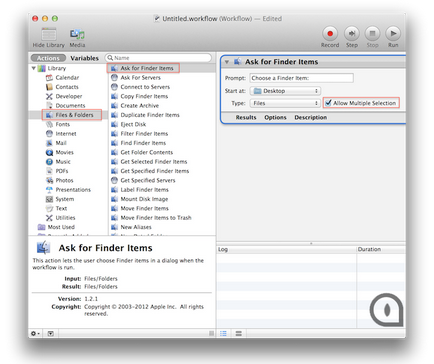Screen dimensions: 434x364
Task: Open the Start at Desktop dropdown
Action: tap(285, 91)
